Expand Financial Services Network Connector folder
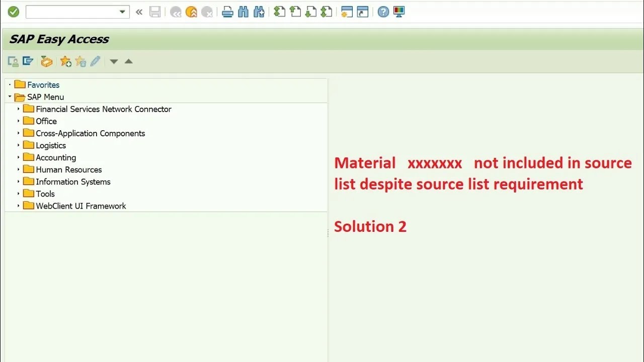Screen dimensions: 644x362 [x=19, y=109]
